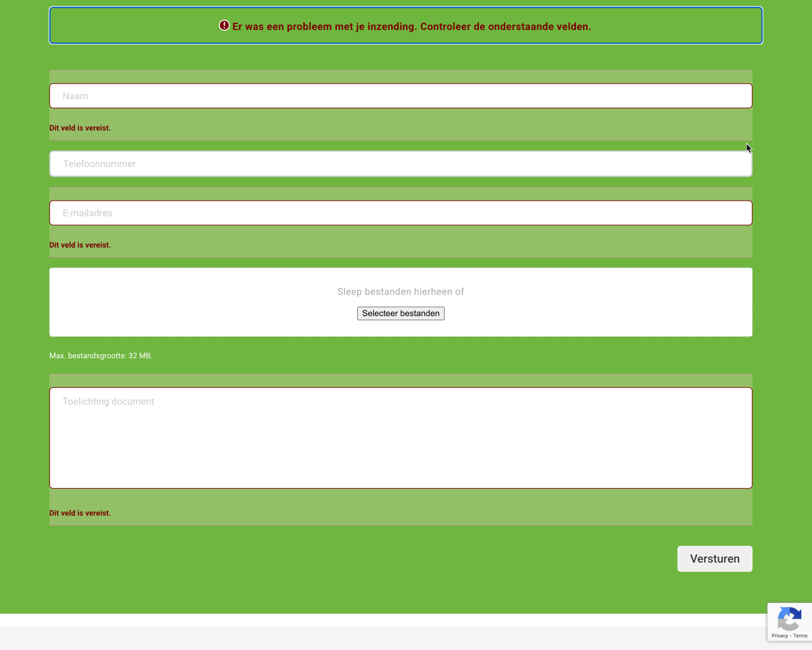The width and height of the screenshot is (812, 650).
Task: Click into the Telefoonnummer field
Action: coord(400,164)
